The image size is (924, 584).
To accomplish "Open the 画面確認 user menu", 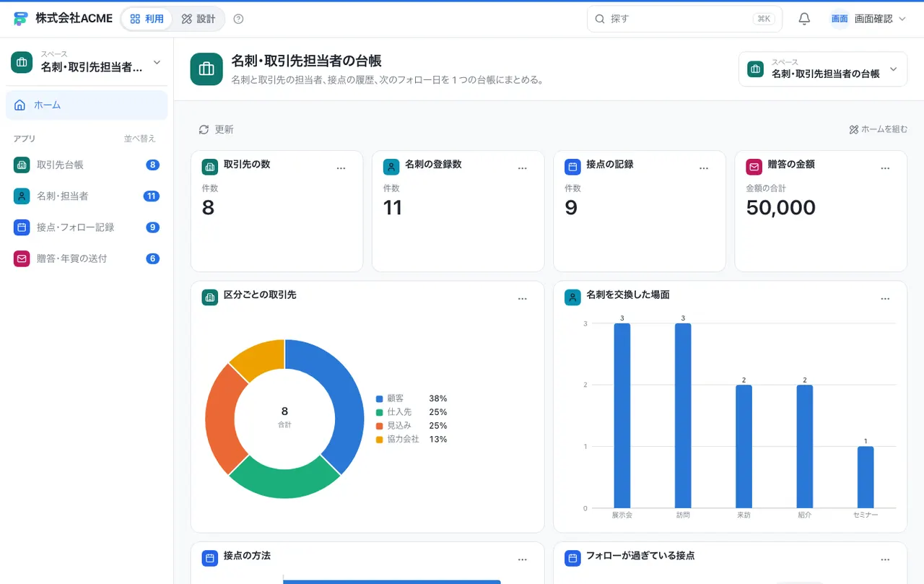I will (x=868, y=19).
